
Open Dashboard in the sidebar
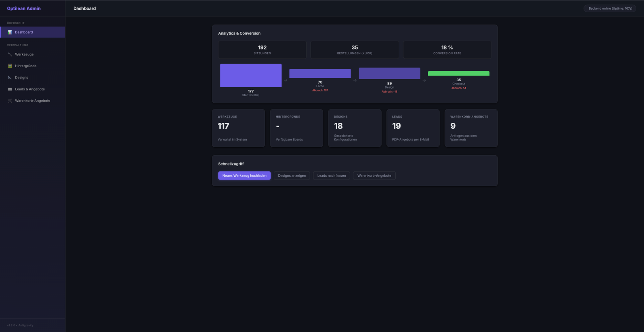coord(33,32)
